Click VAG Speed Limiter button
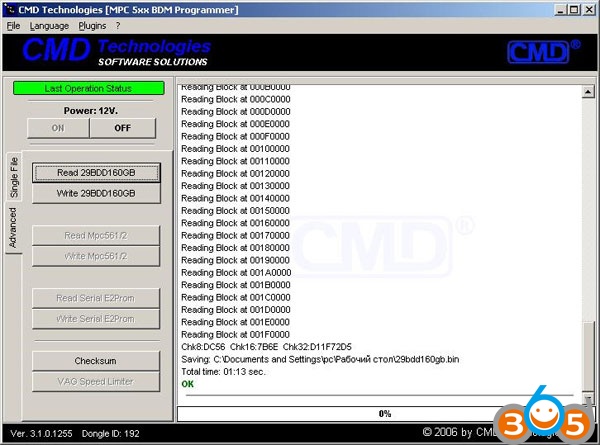The height and width of the screenshot is (445, 600). 96,382
